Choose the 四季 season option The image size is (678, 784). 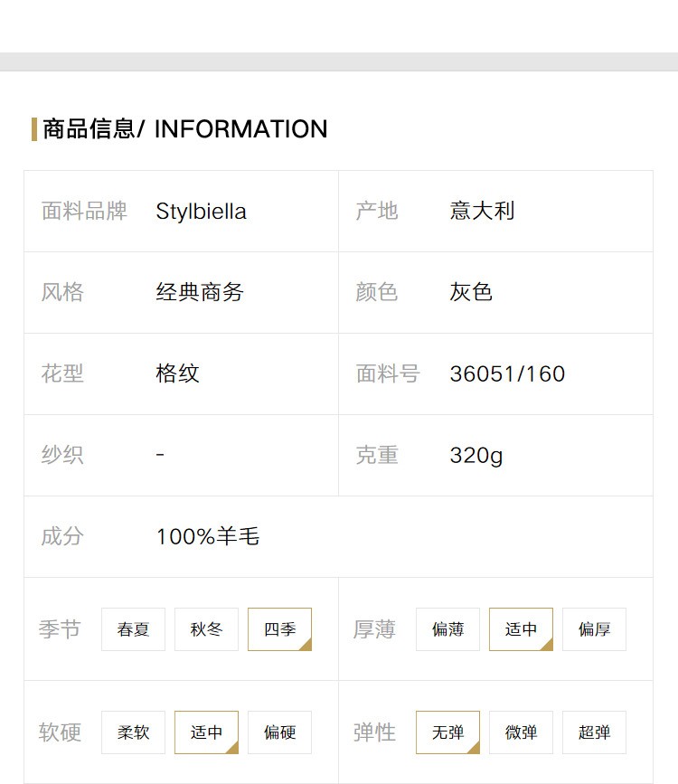coord(279,629)
